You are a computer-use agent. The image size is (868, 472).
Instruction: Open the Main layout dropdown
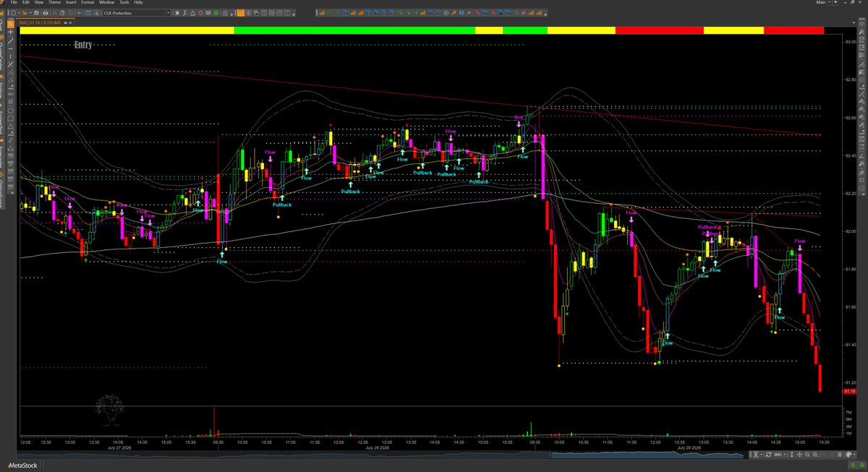point(830,2)
